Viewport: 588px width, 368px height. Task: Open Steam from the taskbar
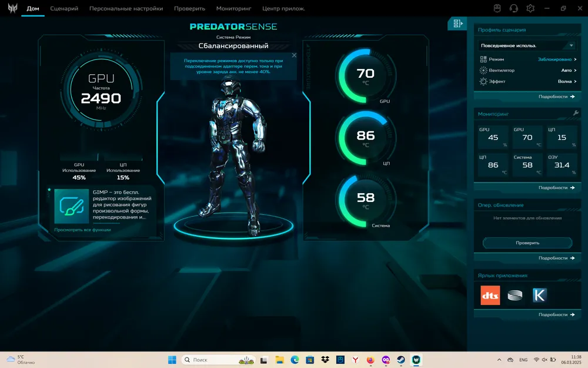tap(400, 359)
